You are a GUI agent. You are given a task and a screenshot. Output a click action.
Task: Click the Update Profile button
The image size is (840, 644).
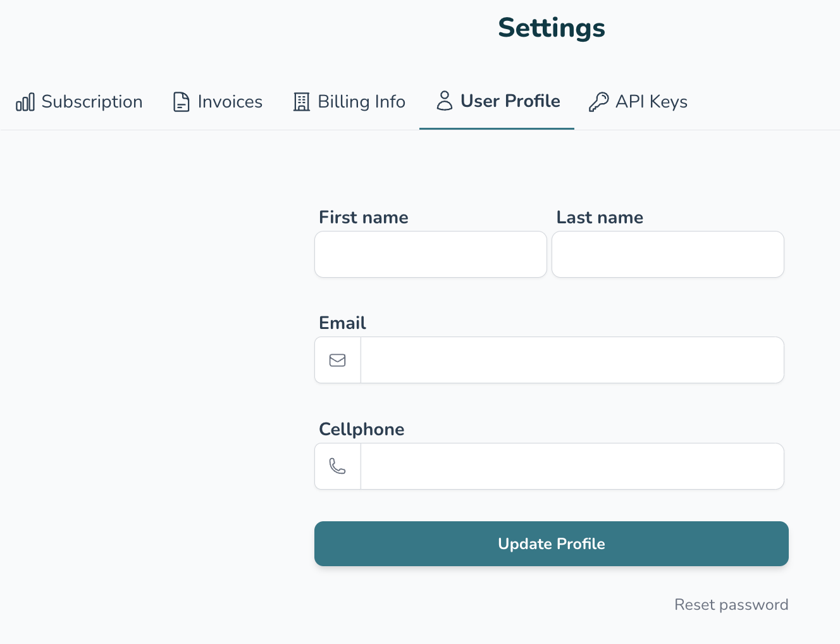click(552, 544)
